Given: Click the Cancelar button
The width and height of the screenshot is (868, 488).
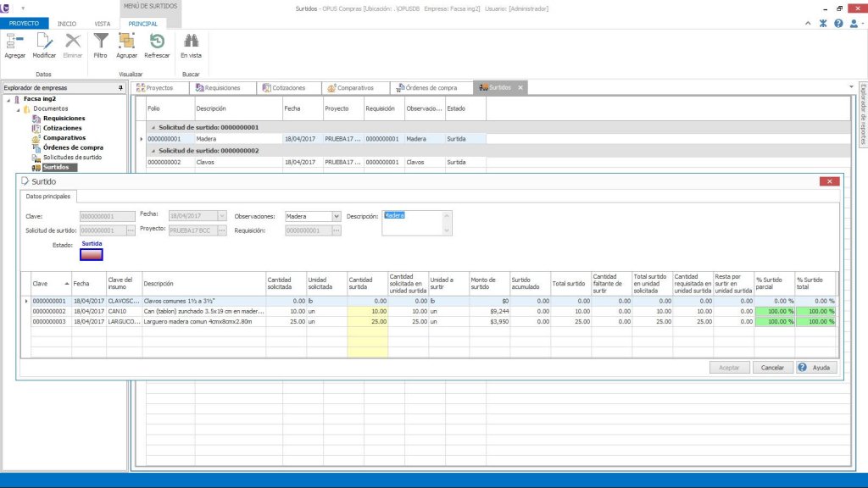Looking at the screenshot, I should tap(772, 368).
